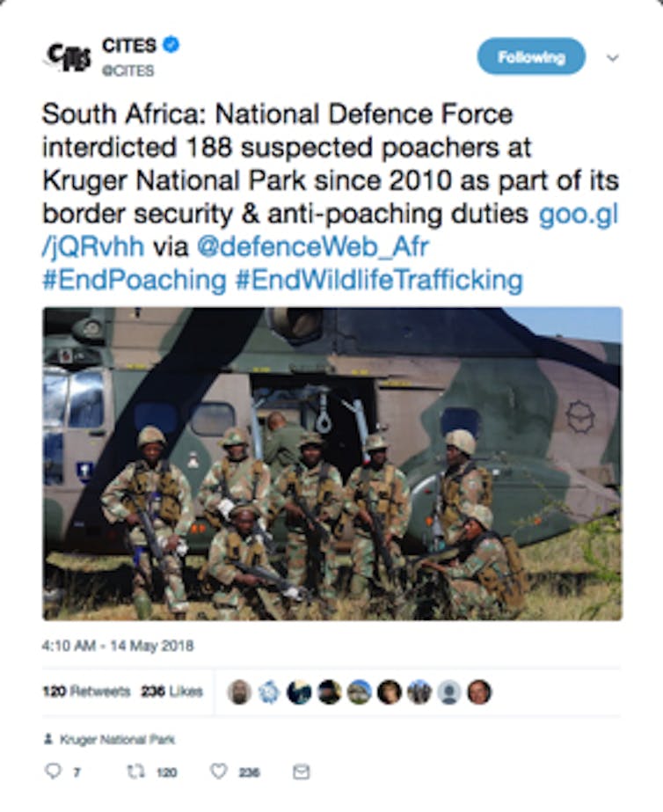
Task: Click the retweet arrows icon
Action: 135,772
